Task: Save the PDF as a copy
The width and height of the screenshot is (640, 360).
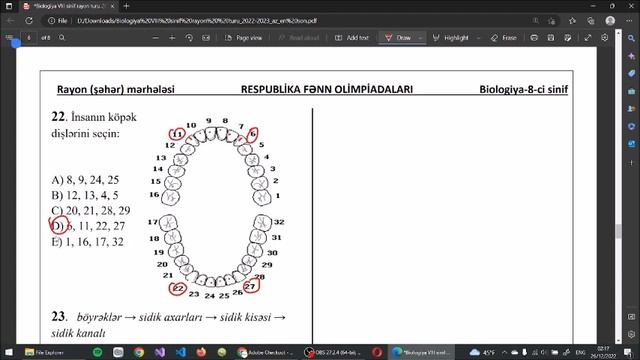Action: (x=568, y=38)
